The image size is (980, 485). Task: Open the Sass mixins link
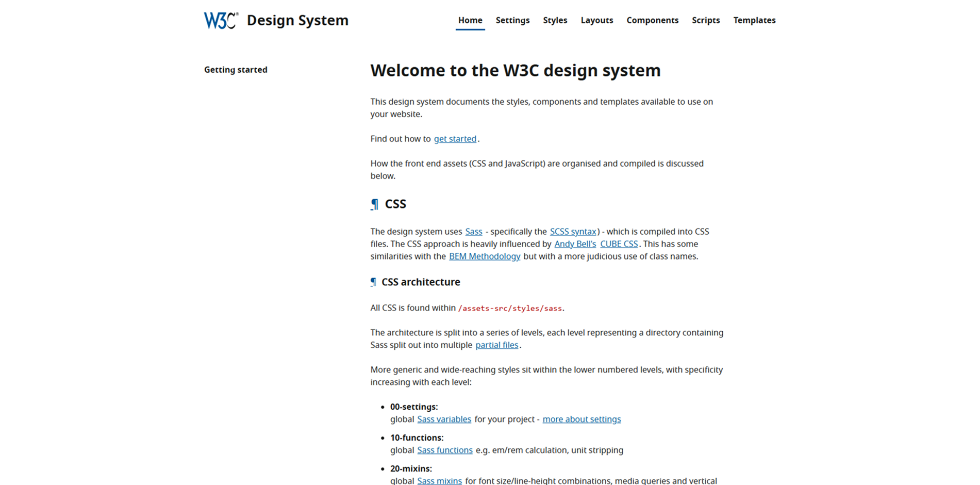pyautogui.click(x=440, y=481)
